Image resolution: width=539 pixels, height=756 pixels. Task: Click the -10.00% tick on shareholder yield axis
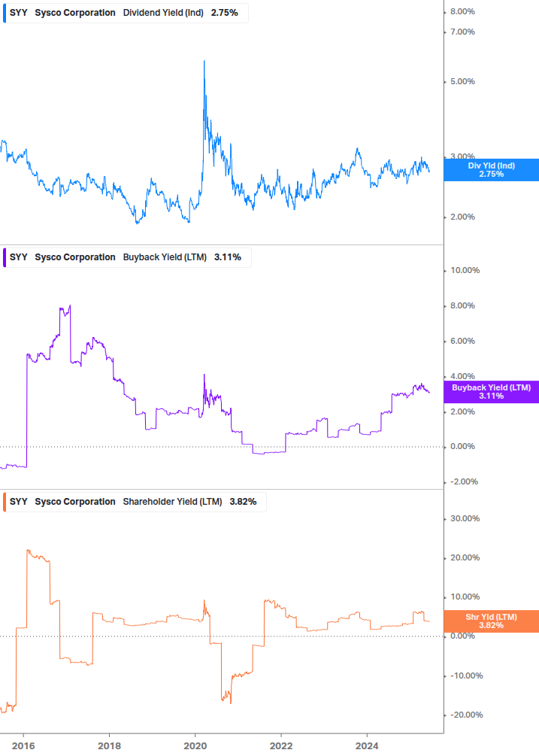tap(466, 676)
